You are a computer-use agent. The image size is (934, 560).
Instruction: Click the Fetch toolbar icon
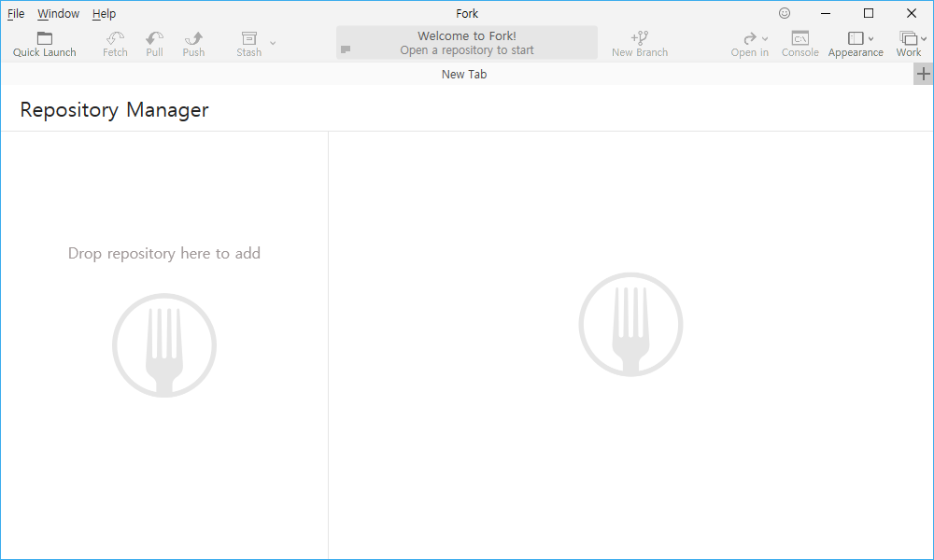tap(115, 38)
